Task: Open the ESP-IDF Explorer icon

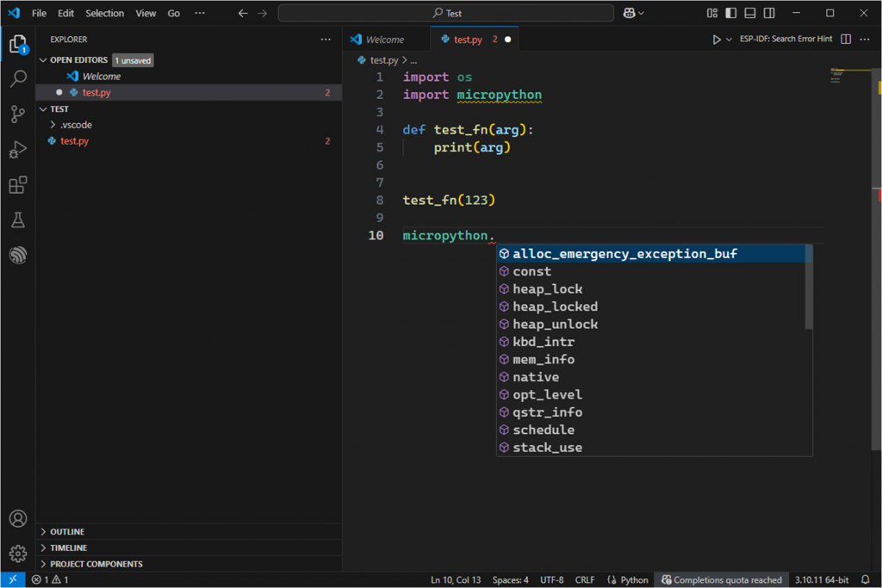Action: (x=17, y=256)
